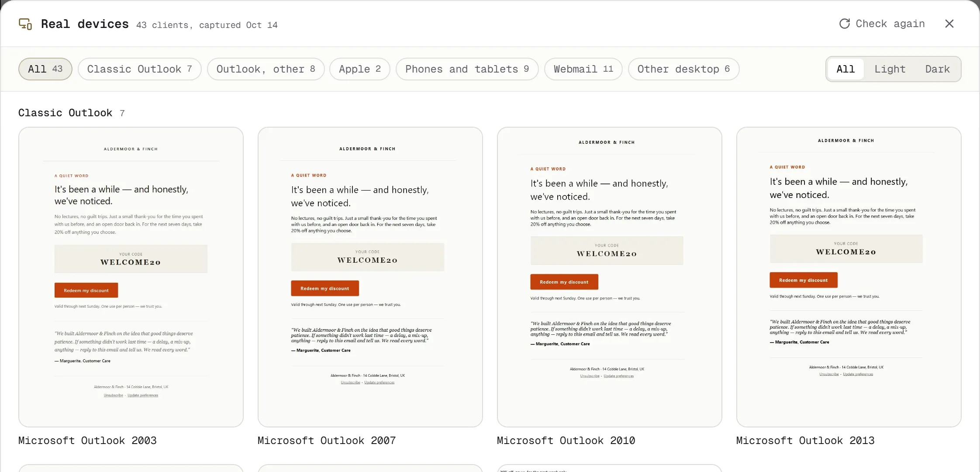This screenshot has width=980, height=472.
Task: Filter by Phones and tablets 9
Action: click(x=467, y=69)
